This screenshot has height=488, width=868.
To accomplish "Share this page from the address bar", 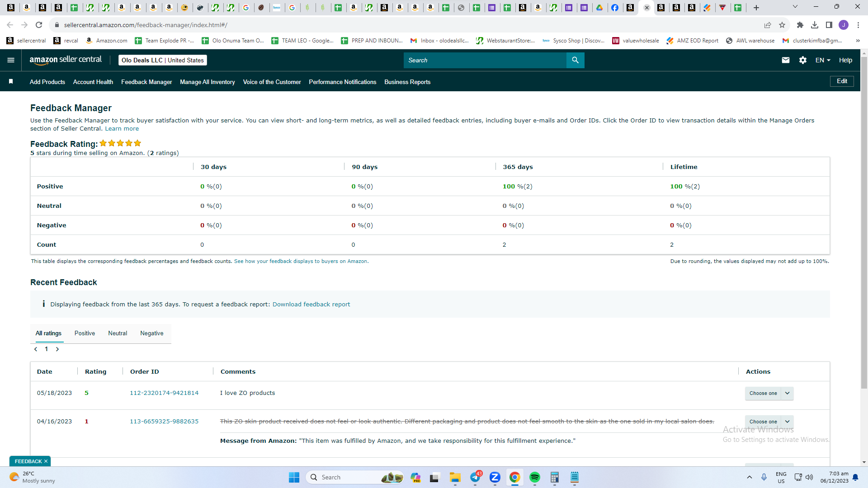I will [x=768, y=25].
